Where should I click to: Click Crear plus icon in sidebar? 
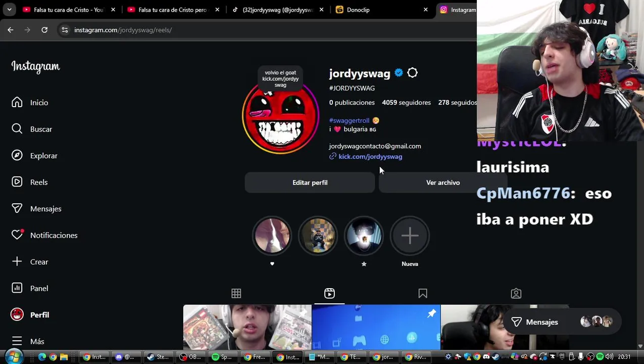click(17, 262)
